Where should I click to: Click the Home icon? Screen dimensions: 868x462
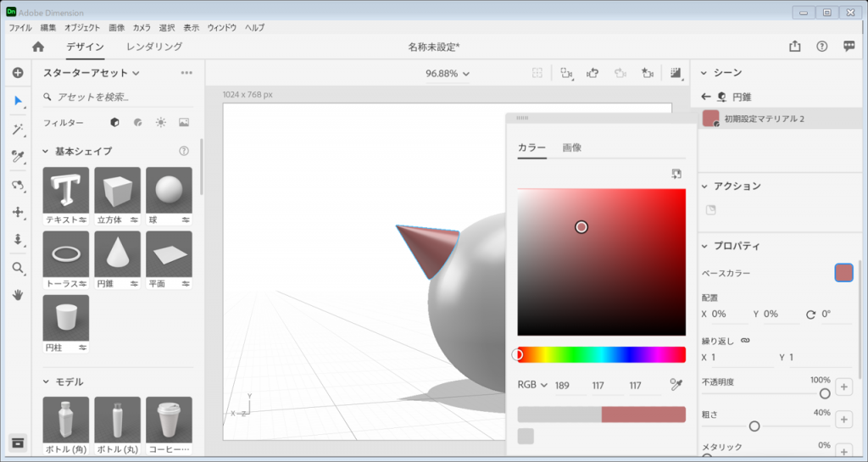(38, 47)
